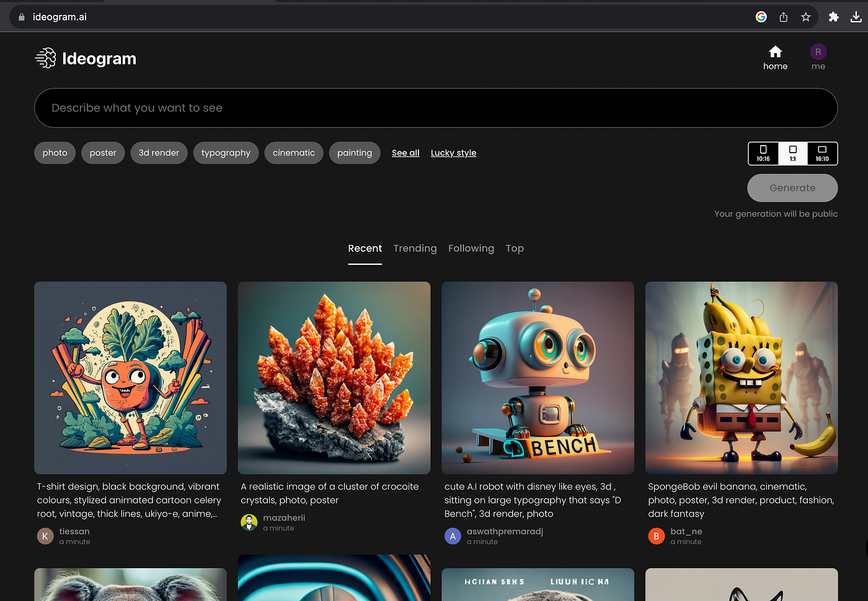The height and width of the screenshot is (601, 868).
Task: Open the browser downloads icon
Action: [856, 17]
